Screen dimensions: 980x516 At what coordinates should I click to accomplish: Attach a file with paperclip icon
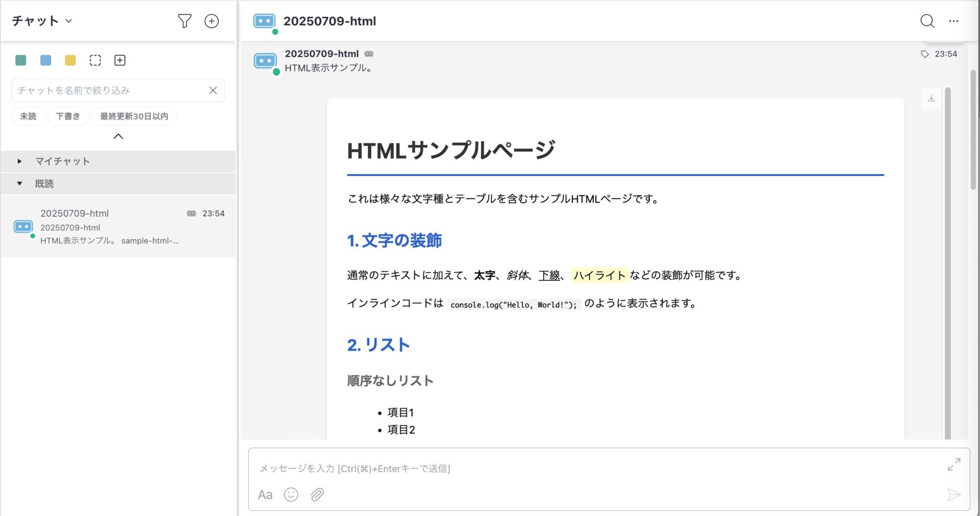coord(317,495)
